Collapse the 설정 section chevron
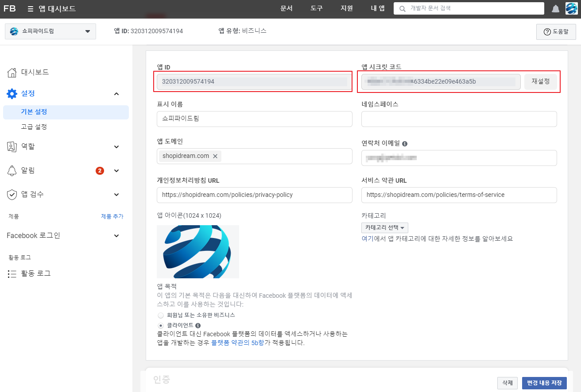Viewport: 581px width, 392px height. coord(116,94)
